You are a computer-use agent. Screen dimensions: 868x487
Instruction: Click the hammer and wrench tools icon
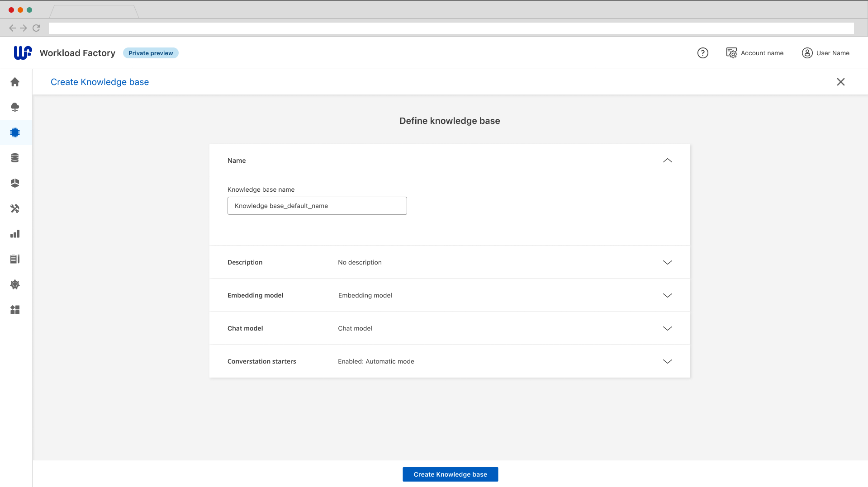click(15, 208)
